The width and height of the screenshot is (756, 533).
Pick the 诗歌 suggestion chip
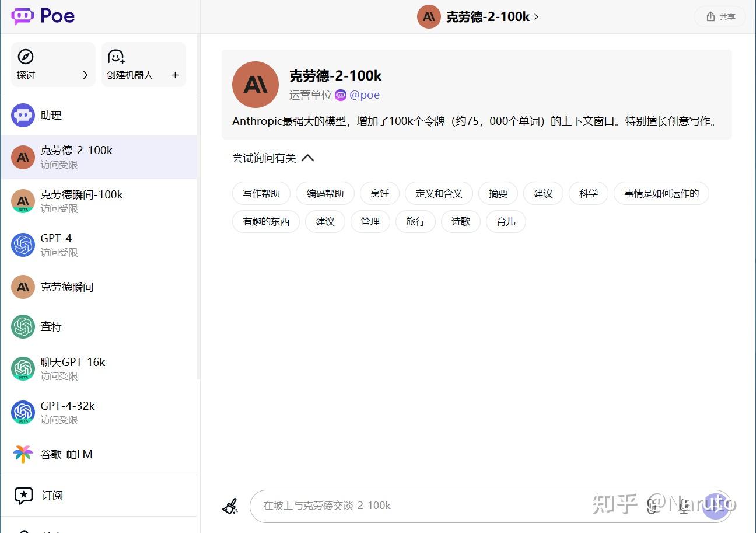pos(461,221)
